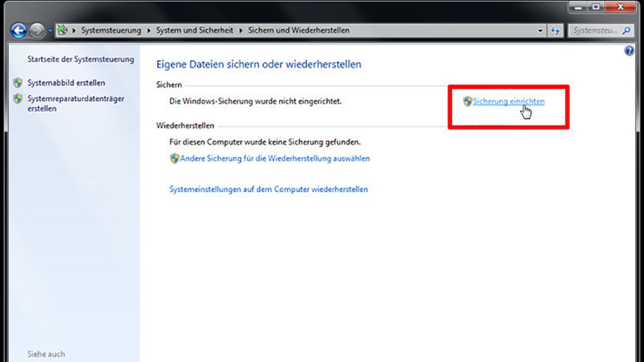The image size is (644, 362).
Task: Click shield icon beside Systemreparaturdatenträger erstellen
Action: click(x=18, y=99)
